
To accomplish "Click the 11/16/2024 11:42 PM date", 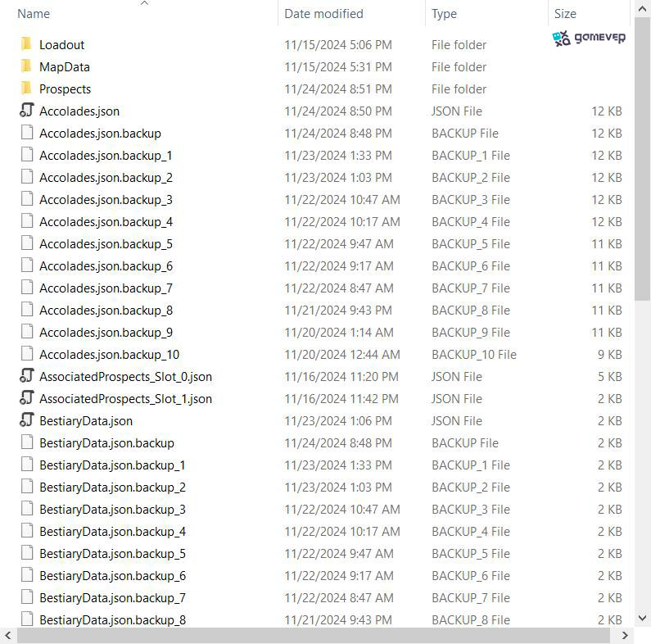I will tap(341, 398).
